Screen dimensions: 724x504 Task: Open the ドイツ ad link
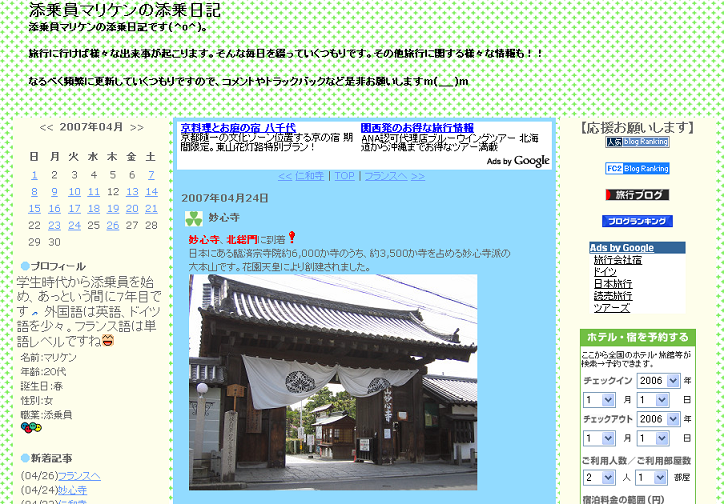(605, 272)
